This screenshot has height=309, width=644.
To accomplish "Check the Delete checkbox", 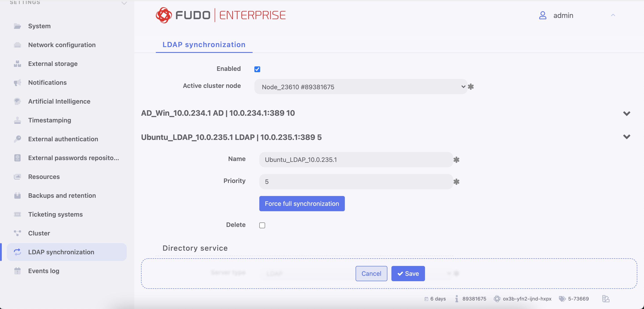I will coord(262,225).
